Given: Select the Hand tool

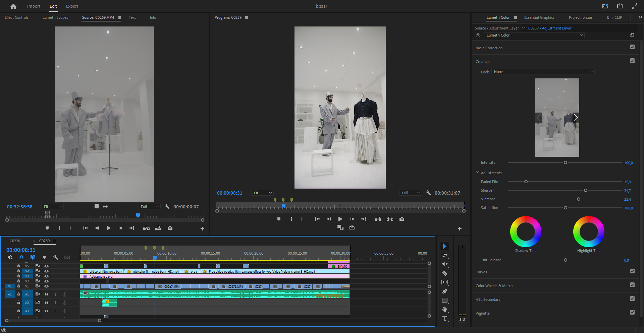Looking at the screenshot, I should tap(445, 309).
